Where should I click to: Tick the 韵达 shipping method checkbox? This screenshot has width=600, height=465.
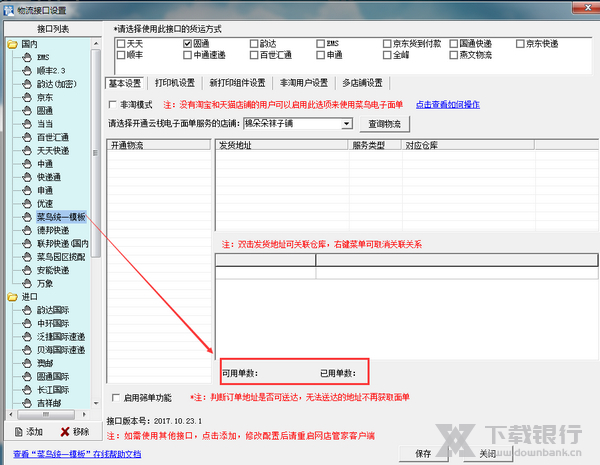tap(254, 44)
